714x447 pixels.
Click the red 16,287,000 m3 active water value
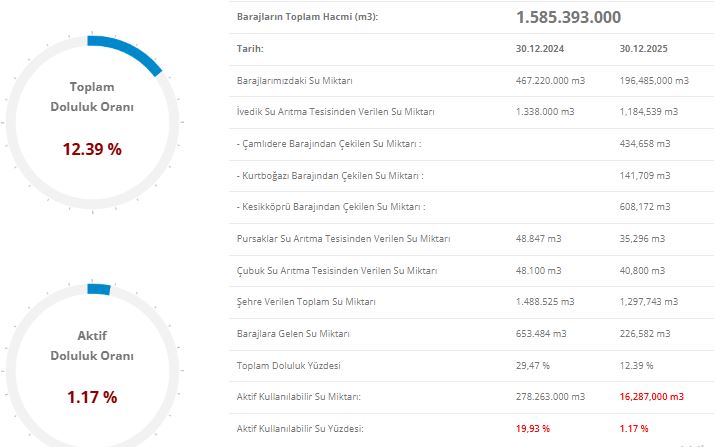point(652,397)
